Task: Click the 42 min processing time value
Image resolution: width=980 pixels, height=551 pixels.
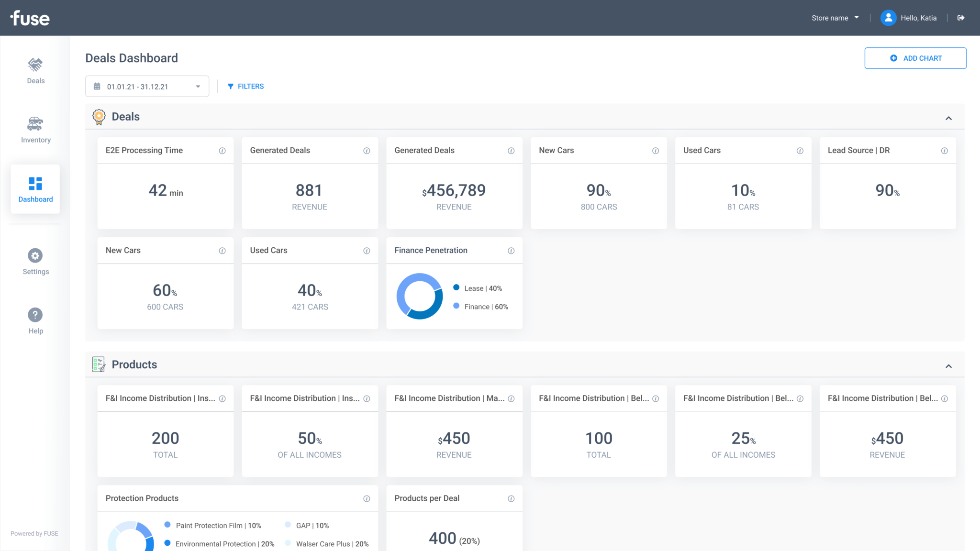Action: tap(166, 190)
